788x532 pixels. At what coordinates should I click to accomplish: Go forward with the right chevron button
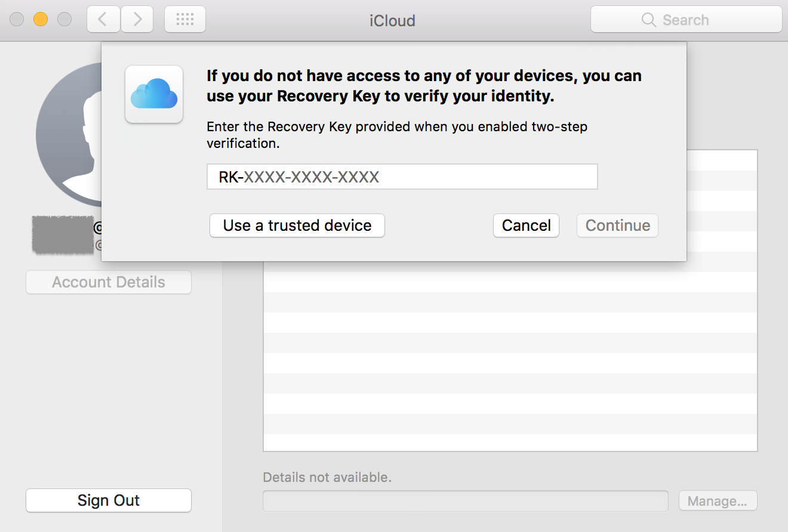[137, 20]
